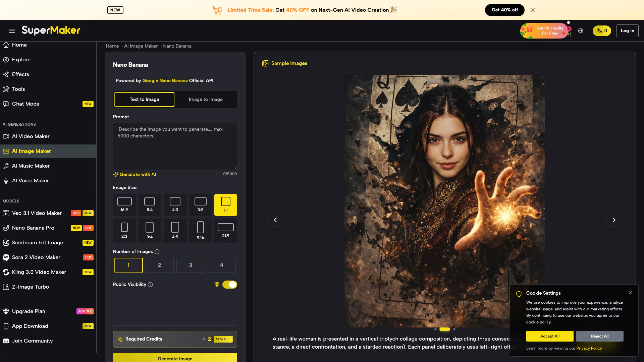Click the third carousel indicator dot
Screen dimensions: 644x362
click(454, 329)
